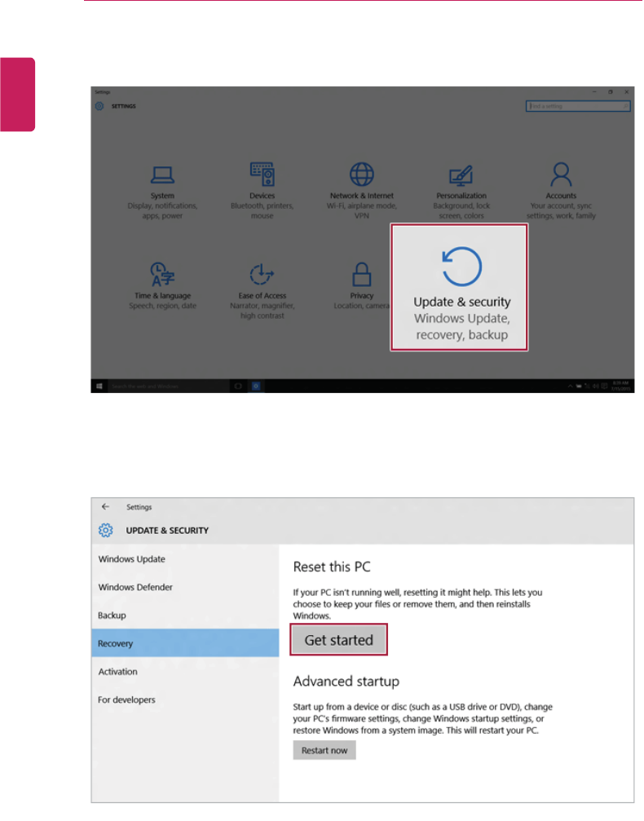Image resolution: width=644 pixels, height=821 pixels.
Task: Click the 'Reset this PC' heading
Action: 332,567
